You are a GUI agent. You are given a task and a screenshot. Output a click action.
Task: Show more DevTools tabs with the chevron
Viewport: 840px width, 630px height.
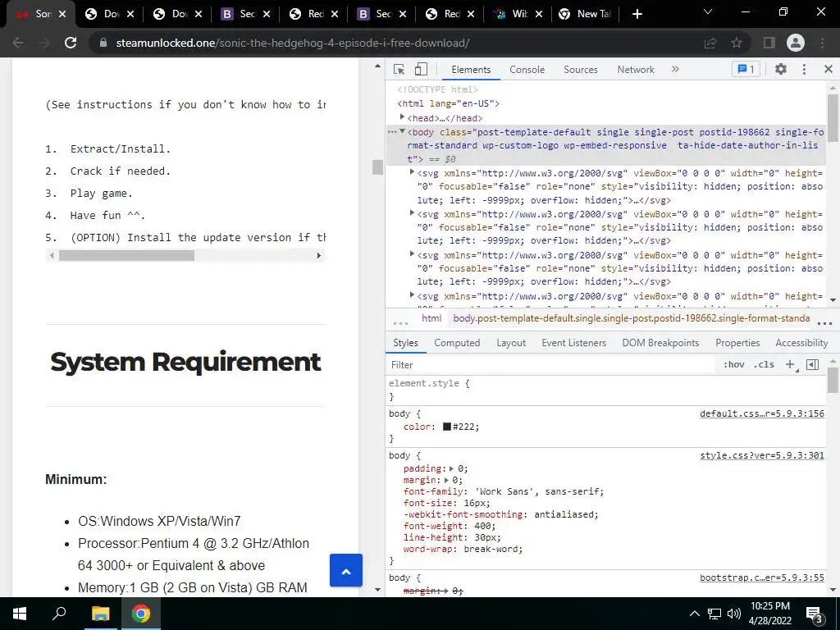675,69
